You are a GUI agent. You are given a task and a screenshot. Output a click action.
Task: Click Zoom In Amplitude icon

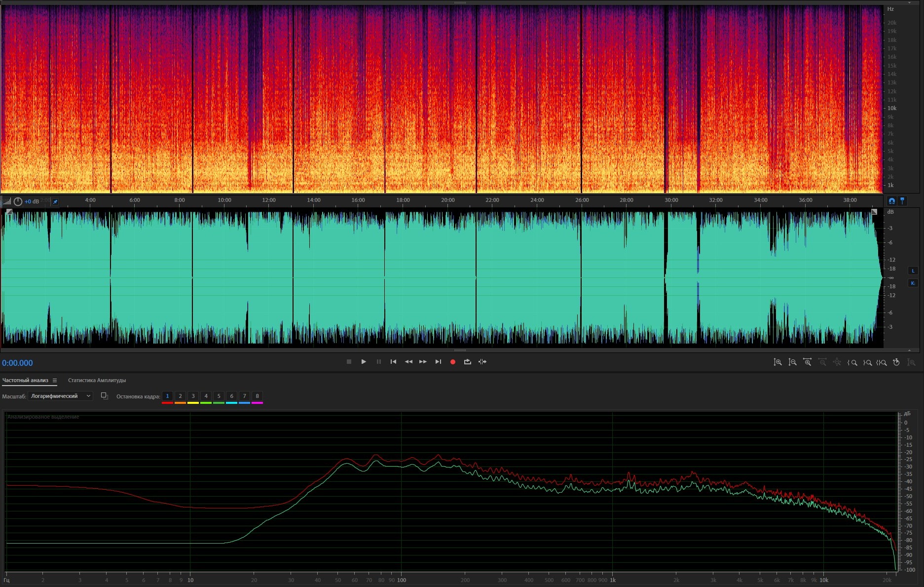coord(777,362)
